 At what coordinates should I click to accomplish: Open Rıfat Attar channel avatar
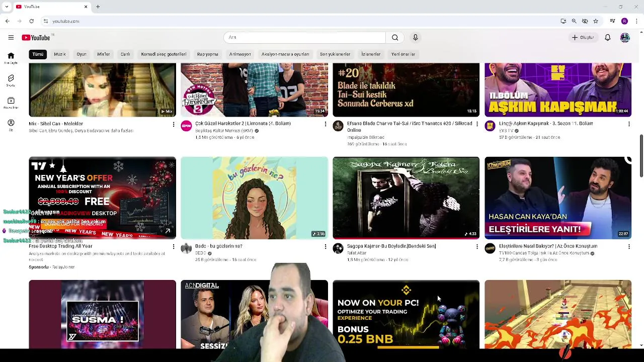[338, 248]
